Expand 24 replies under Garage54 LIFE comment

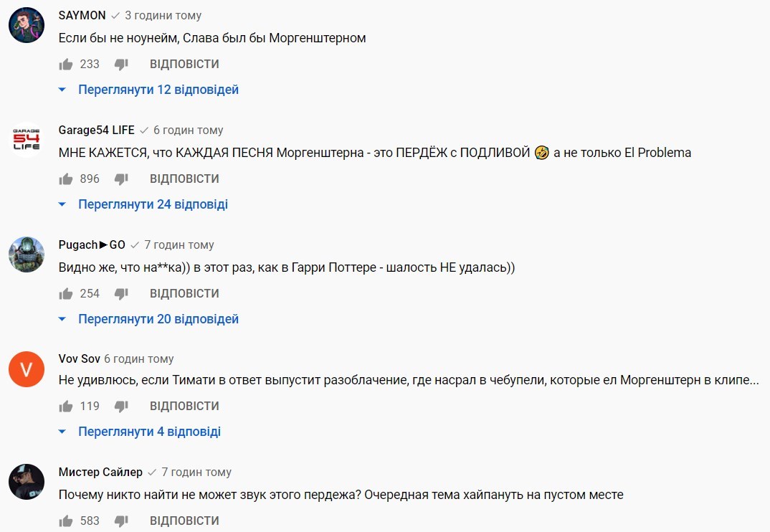click(x=152, y=204)
